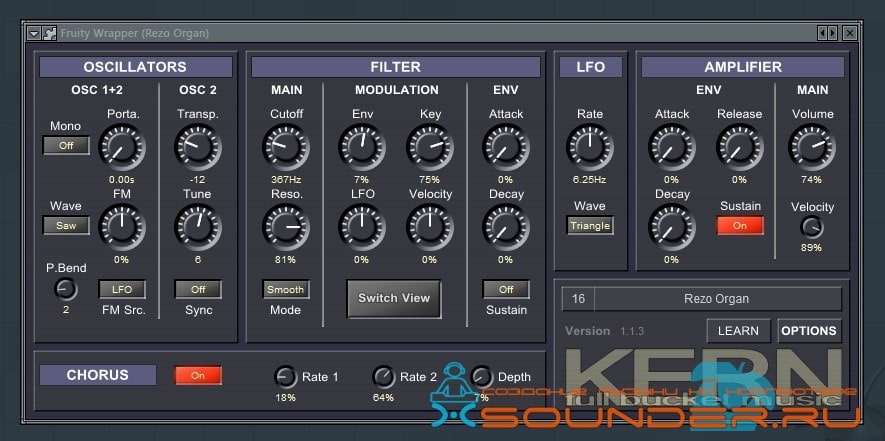Screen dimensions: 885x441
Task: Click the FM knob
Action: pos(122,227)
